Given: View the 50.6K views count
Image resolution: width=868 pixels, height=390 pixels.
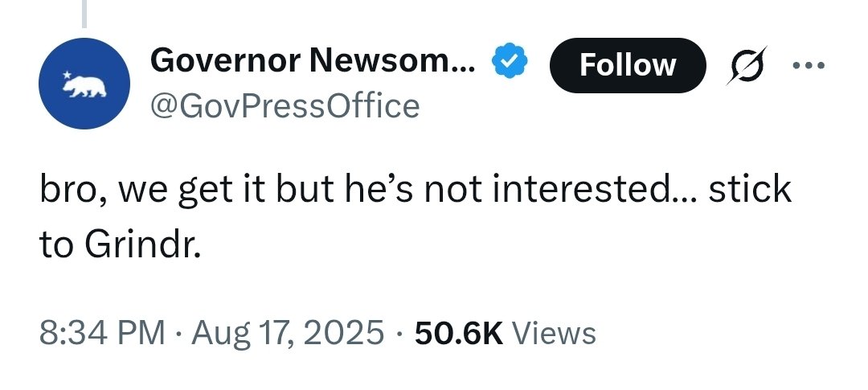Looking at the screenshot, I should click(x=458, y=332).
